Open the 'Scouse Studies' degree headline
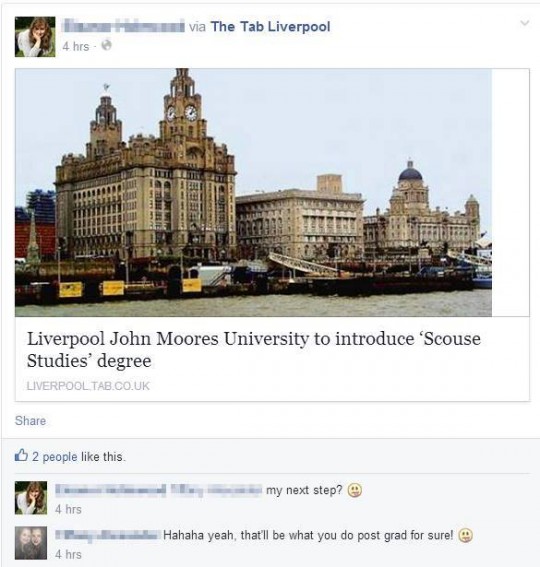 pos(254,349)
